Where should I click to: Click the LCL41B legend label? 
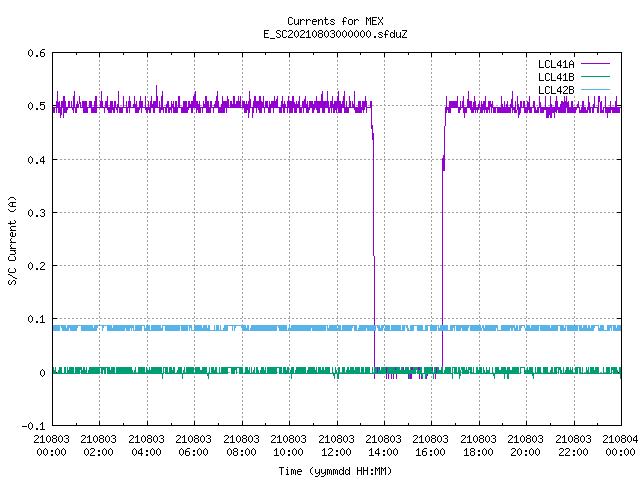(556, 77)
